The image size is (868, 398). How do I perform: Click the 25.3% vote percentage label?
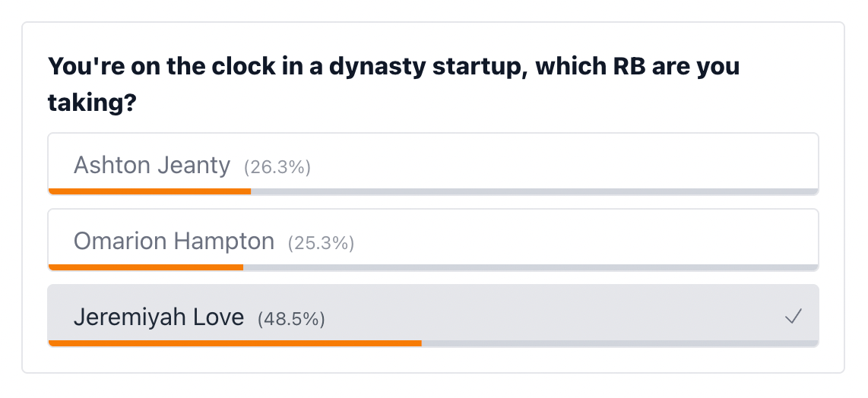[321, 243]
